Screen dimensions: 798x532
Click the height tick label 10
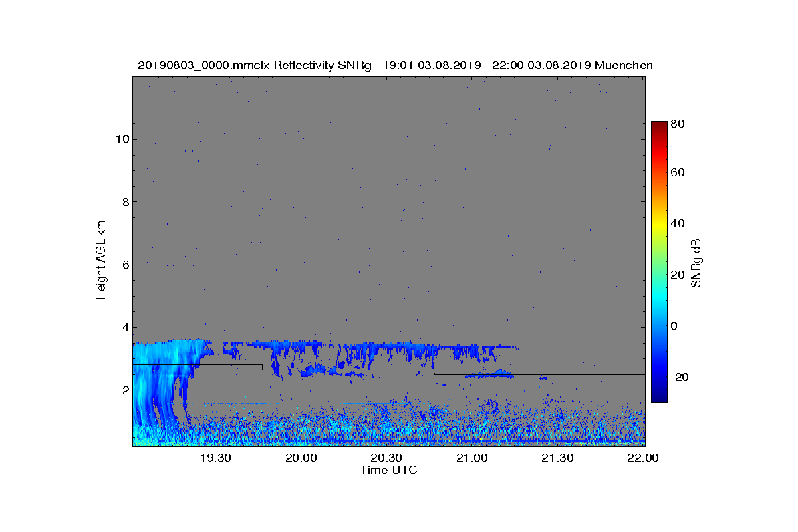121,139
